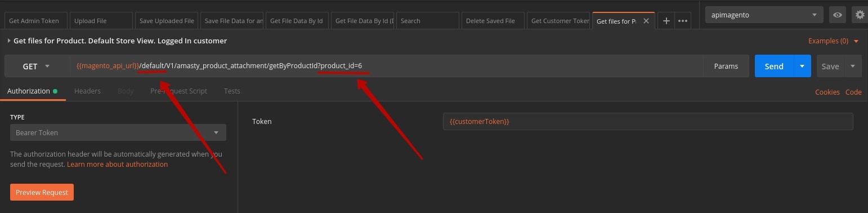868x213 pixels.
Task: Close the Get files for Product tab
Action: click(646, 21)
